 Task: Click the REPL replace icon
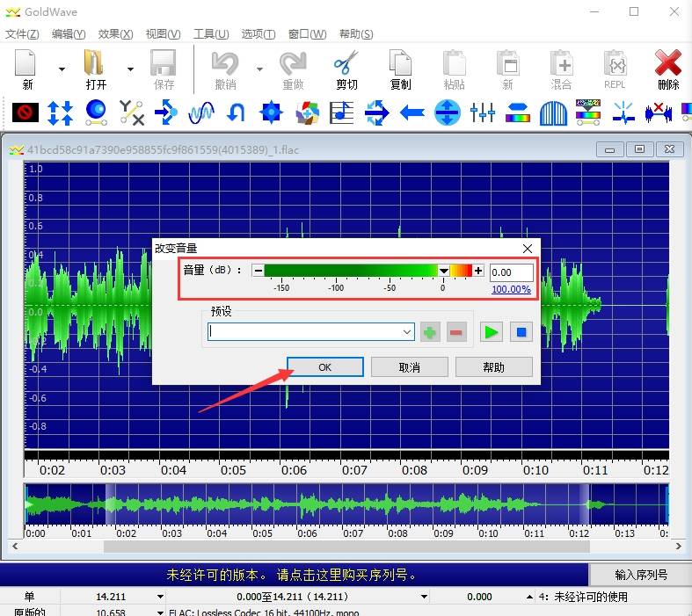[615, 63]
